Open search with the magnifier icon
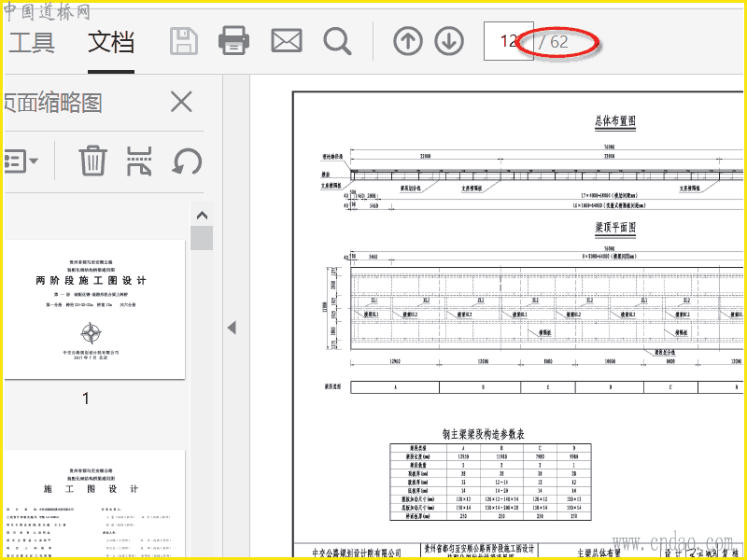 (337, 41)
